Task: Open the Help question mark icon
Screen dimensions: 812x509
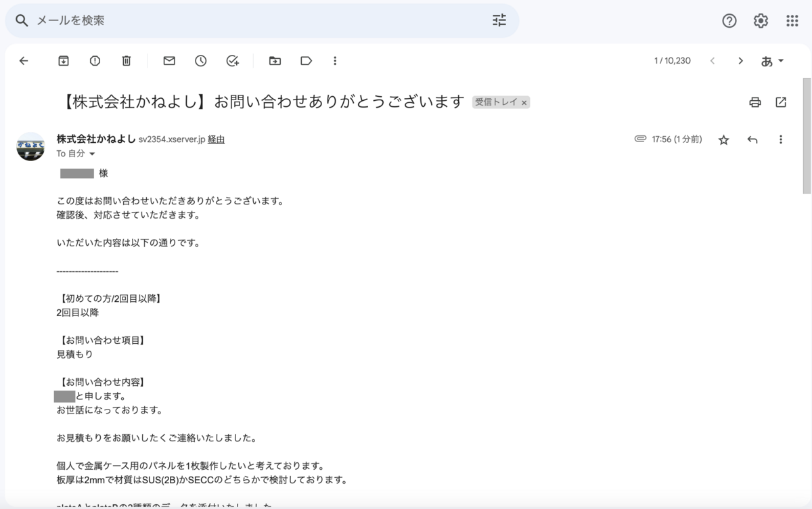Action: (729, 20)
